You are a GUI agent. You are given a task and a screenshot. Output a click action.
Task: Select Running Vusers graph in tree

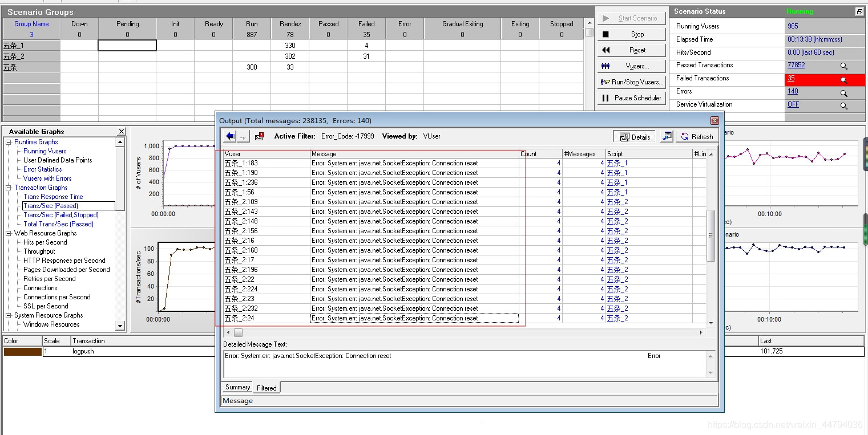point(45,151)
